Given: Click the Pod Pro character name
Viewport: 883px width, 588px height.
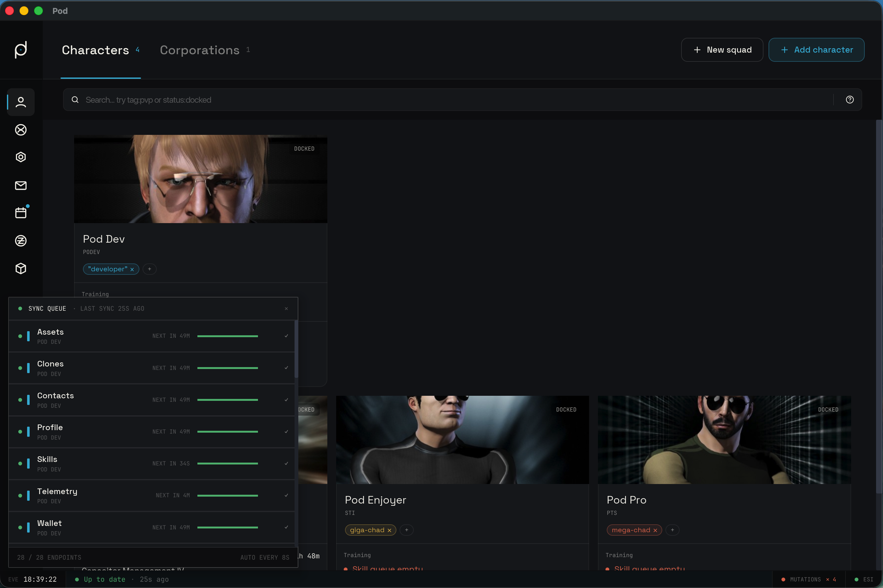Looking at the screenshot, I should coord(626,500).
